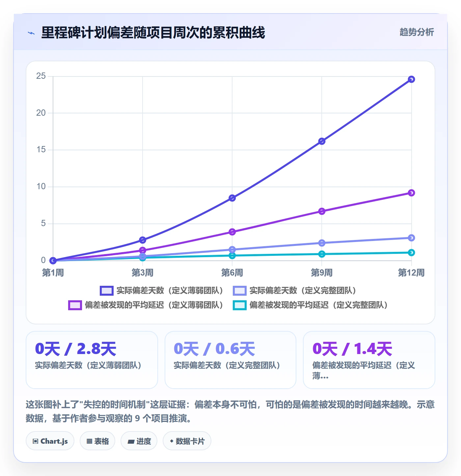Click the purple data point at 第12周

tap(411, 193)
